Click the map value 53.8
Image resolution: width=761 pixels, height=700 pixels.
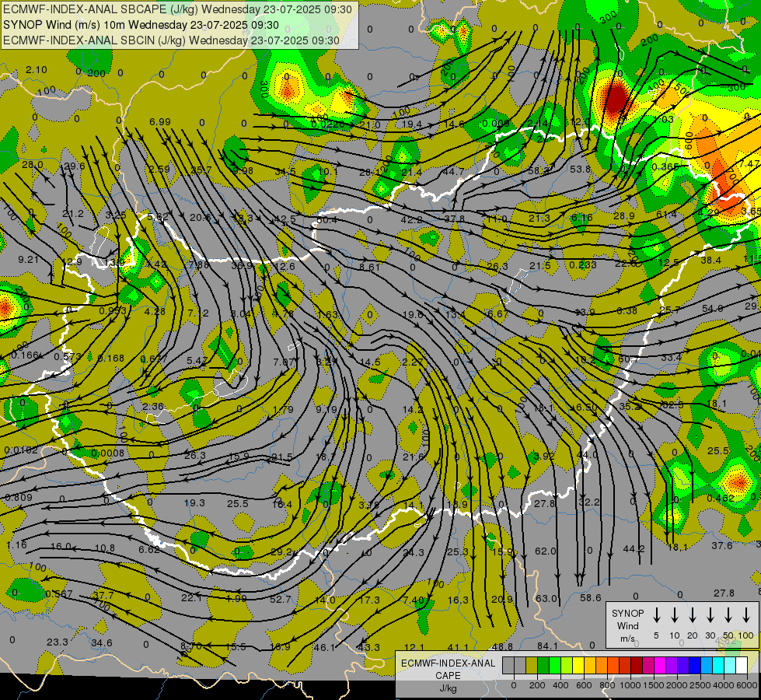tap(580, 169)
